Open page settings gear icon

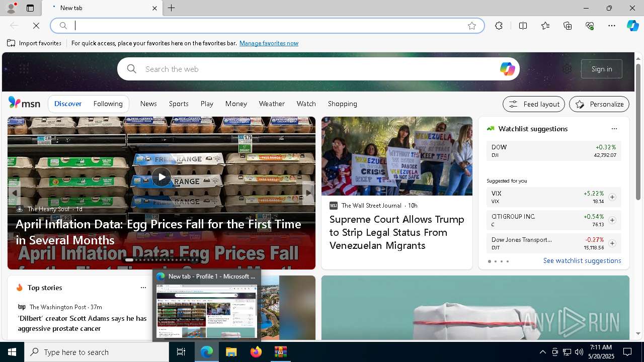[x=567, y=69]
